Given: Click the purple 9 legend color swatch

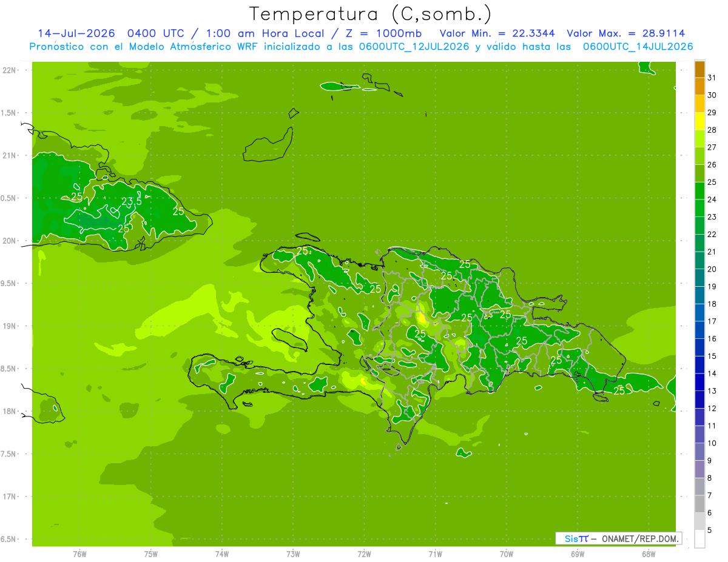Looking at the screenshot, I should [x=699, y=469].
